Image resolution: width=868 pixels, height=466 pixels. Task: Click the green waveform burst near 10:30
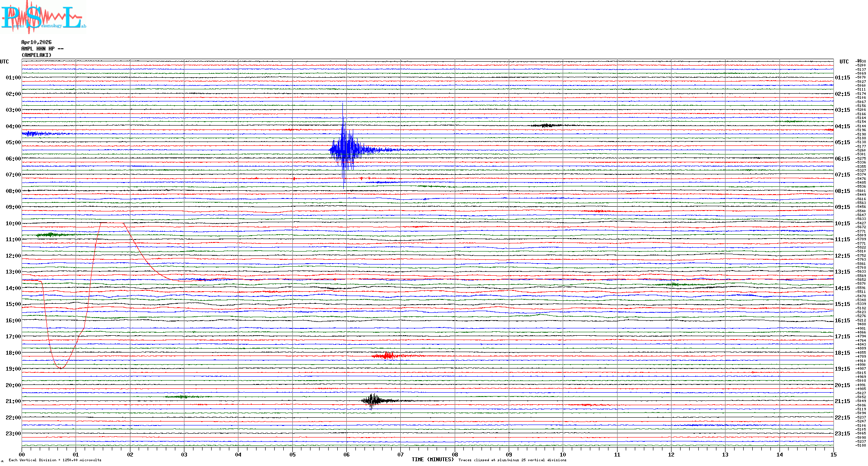[51, 235]
